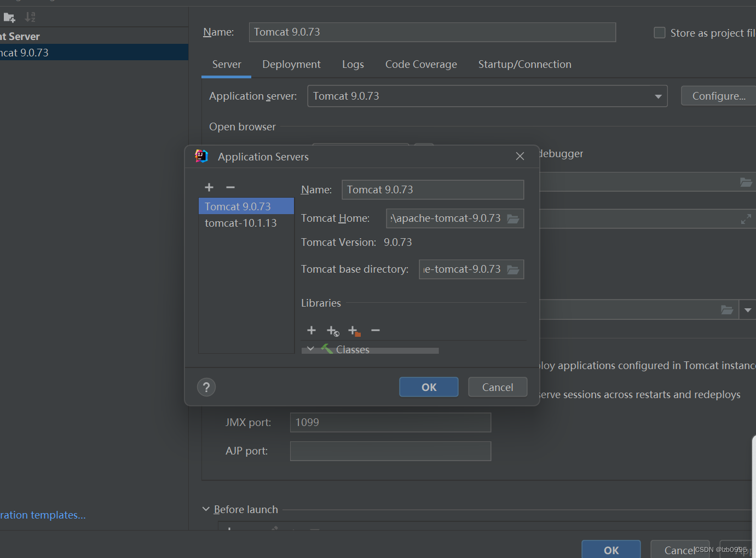
Task: Switch to Server tab
Action: click(227, 65)
